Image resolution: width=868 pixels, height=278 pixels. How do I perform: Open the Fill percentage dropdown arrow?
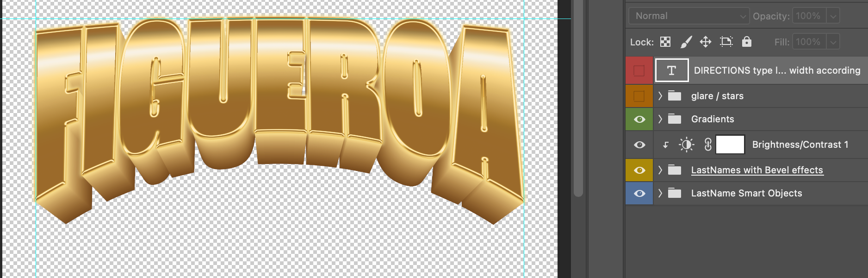pos(833,42)
